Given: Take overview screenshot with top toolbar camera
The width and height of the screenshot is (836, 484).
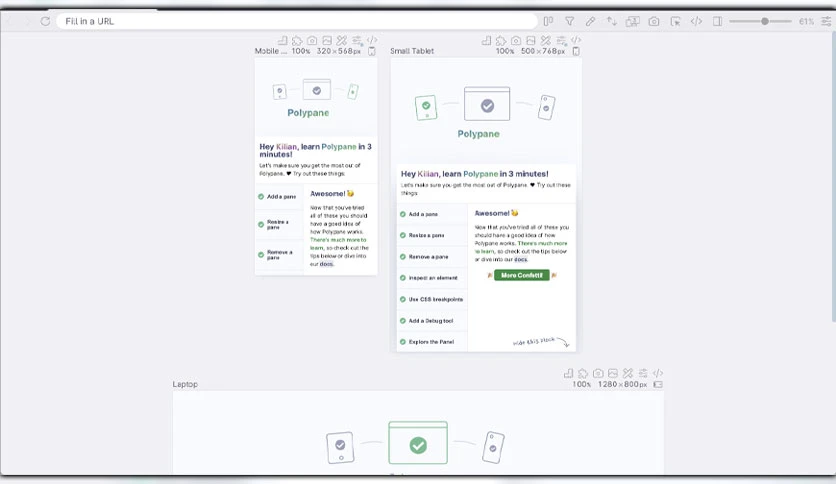Looking at the screenshot, I should point(654,21).
